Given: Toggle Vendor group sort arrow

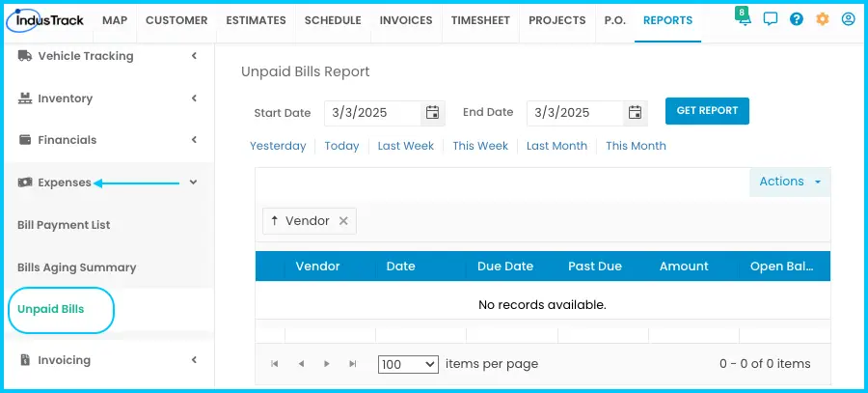Looking at the screenshot, I should pos(274,221).
